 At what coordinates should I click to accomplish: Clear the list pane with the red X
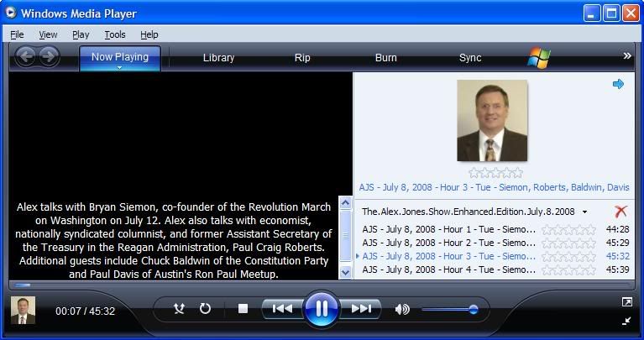click(x=620, y=212)
